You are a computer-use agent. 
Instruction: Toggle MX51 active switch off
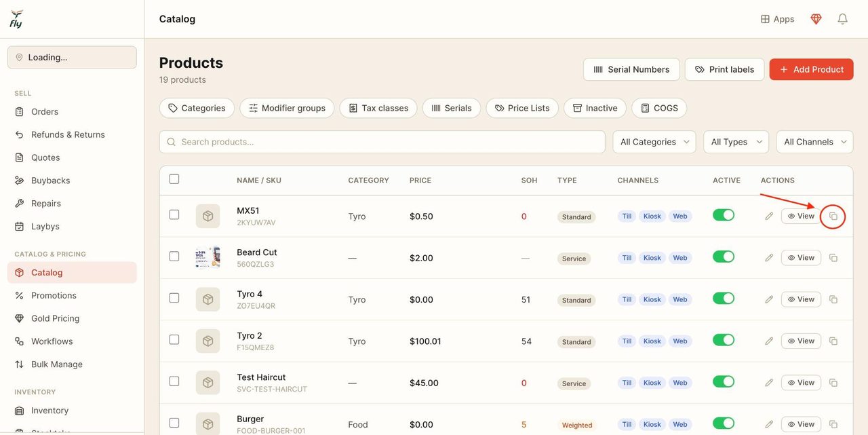click(x=724, y=215)
